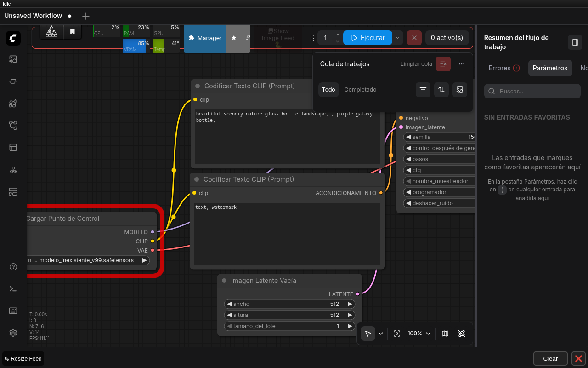The image size is (588, 368).
Task: Increase tamaño_del_lote with right arrow
Action: click(x=350, y=326)
